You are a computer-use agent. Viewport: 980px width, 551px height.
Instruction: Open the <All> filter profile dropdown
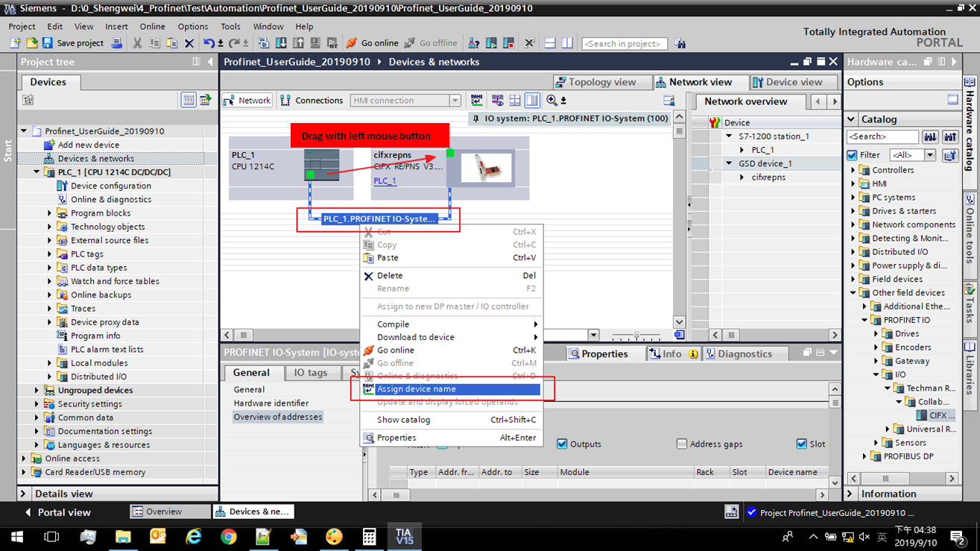click(929, 155)
